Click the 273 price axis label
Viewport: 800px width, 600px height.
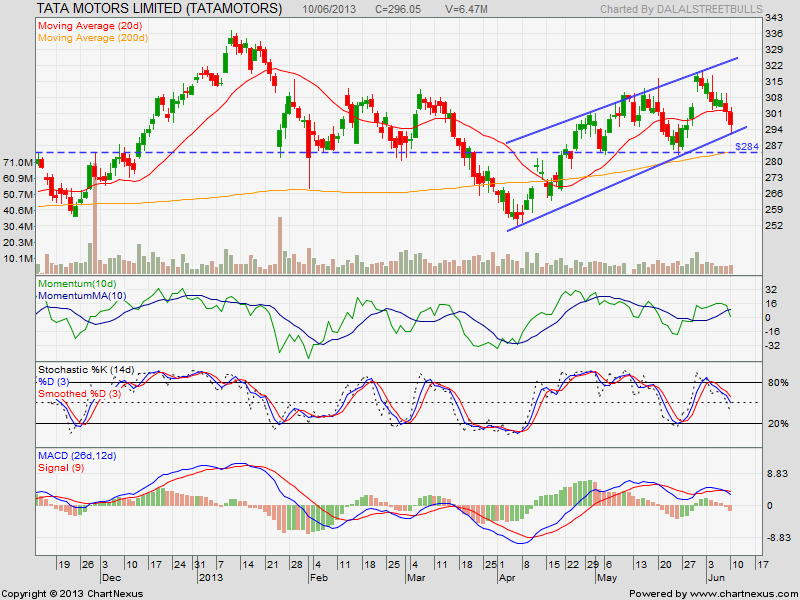774,178
